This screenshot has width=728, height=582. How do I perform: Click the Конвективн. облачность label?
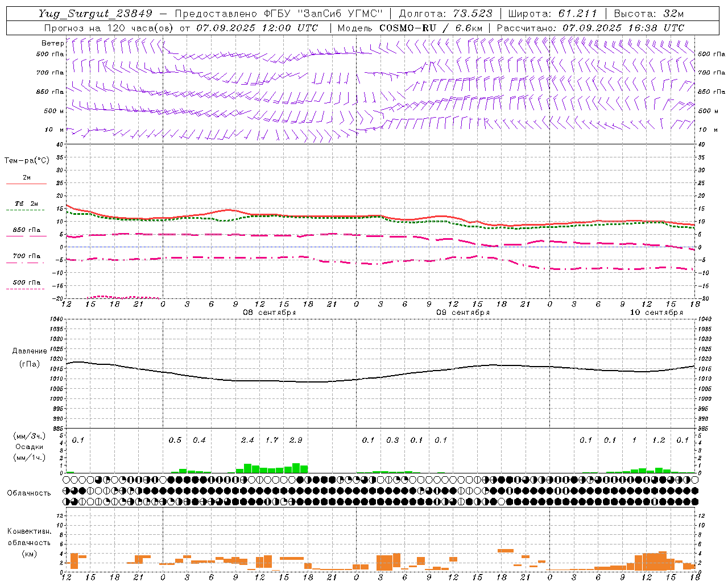29,537
